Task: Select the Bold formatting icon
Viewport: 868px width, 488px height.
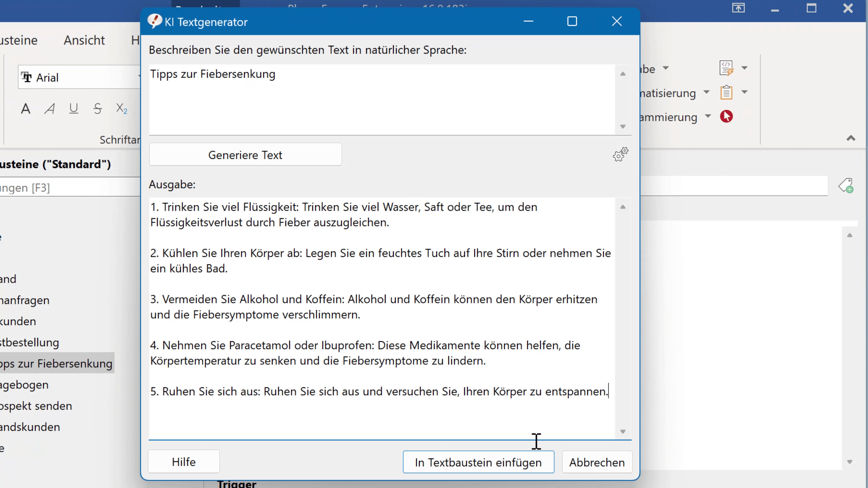Action: tap(26, 108)
